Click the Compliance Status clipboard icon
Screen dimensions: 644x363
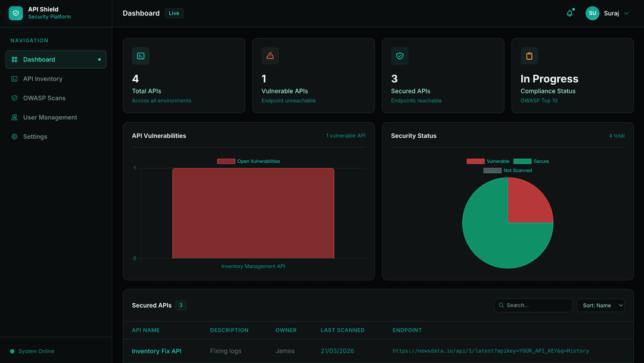pyautogui.click(x=529, y=55)
